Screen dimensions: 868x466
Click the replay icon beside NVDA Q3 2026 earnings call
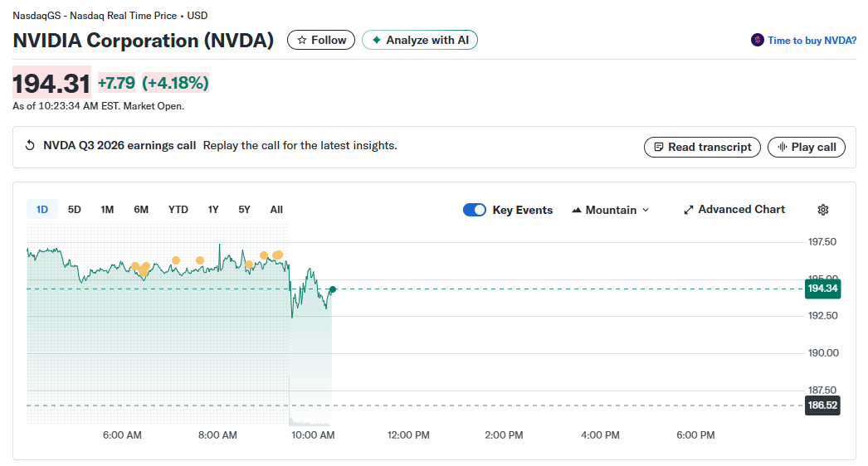pos(30,146)
